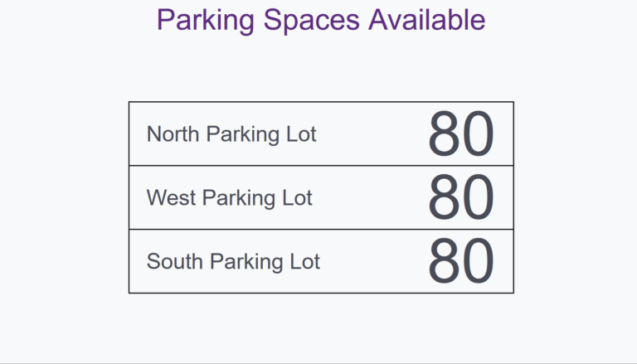Click the West Parking Lot count of 80
637x364 pixels.
pos(461,197)
